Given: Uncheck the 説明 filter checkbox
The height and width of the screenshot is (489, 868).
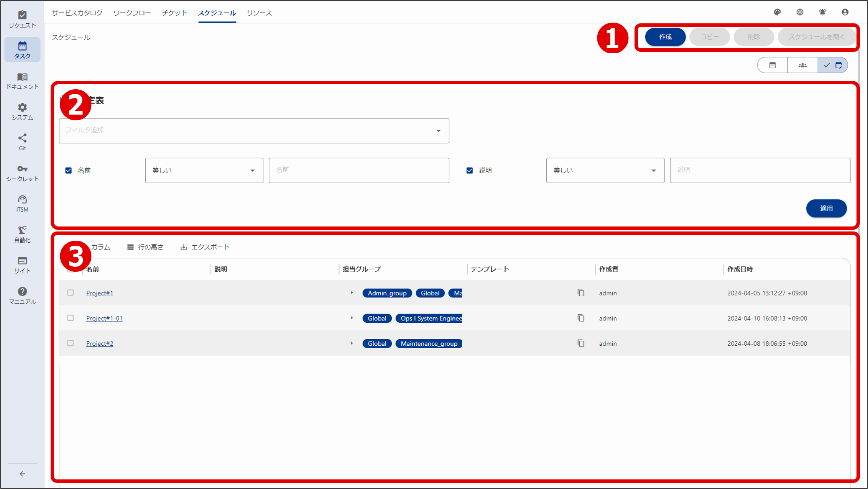Looking at the screenshot, I should tap(470, 171).
